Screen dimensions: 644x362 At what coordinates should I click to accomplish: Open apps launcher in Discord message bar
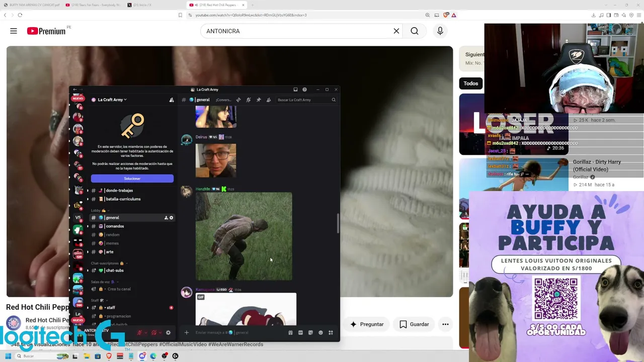[x=331, y=332]
